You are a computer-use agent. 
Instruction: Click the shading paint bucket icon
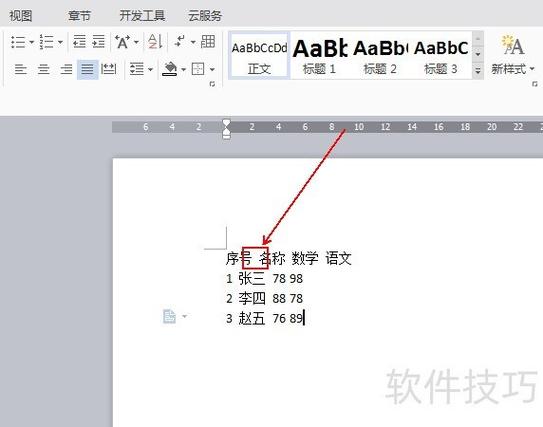coord(170,69)
